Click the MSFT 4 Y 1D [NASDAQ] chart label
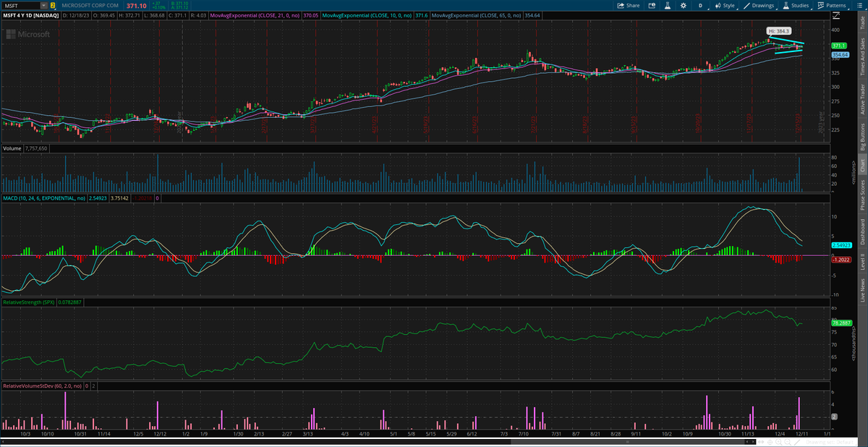 click(31, 14)
